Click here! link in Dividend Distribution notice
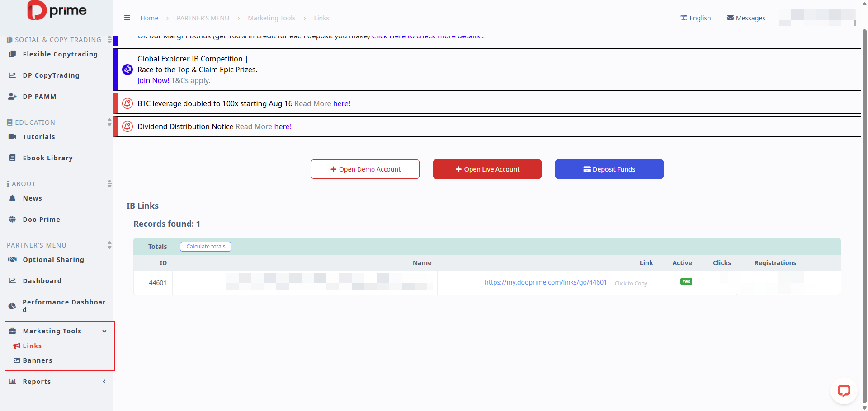868x411 pixels. point(283,126)
